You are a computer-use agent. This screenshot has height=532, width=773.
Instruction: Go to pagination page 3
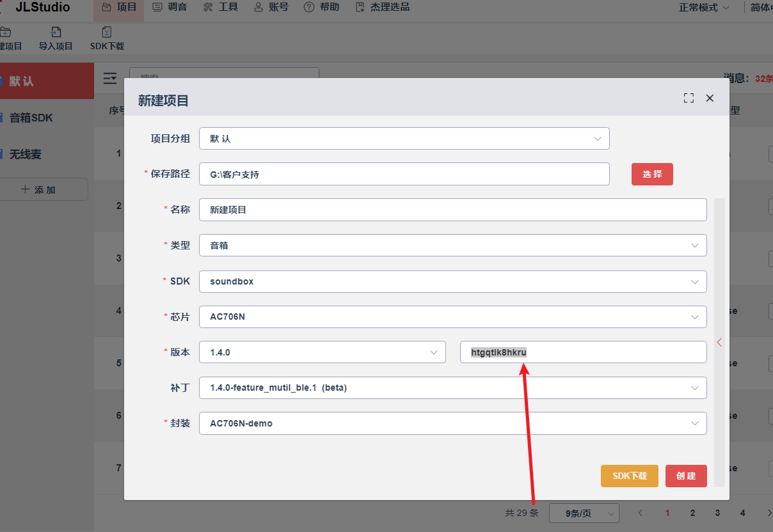717,513
